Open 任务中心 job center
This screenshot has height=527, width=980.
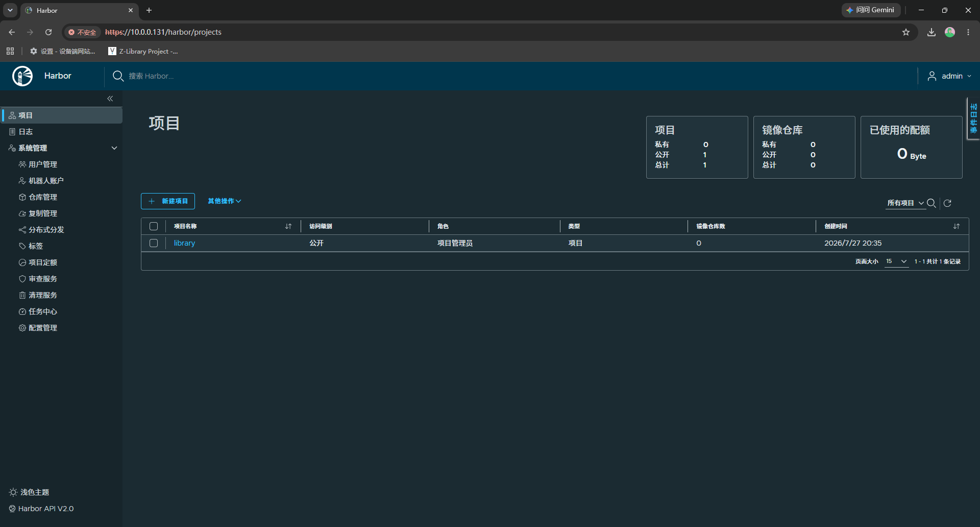point(43,312)
